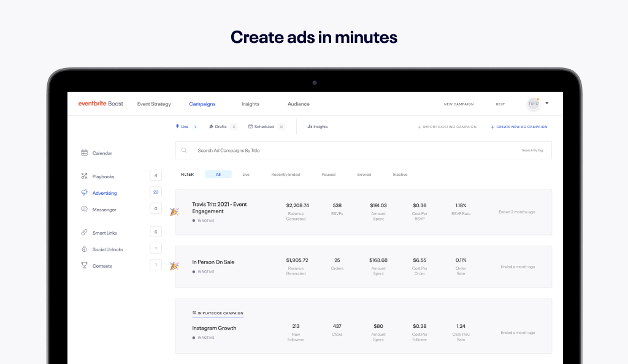Filter campaigns by Paused status
This screenshot has height=364, width=628.
329,175
